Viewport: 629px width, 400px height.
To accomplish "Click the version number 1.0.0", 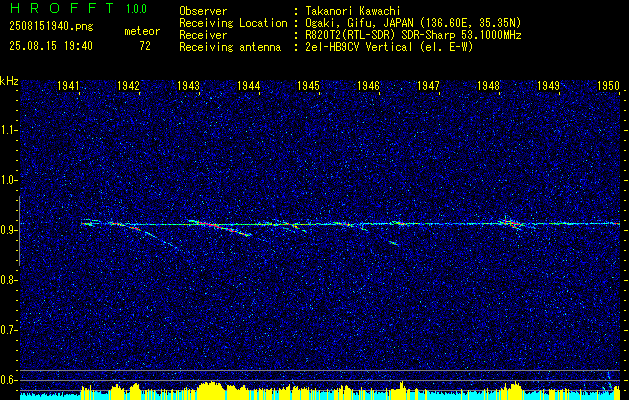I will (x=136, y=9).
